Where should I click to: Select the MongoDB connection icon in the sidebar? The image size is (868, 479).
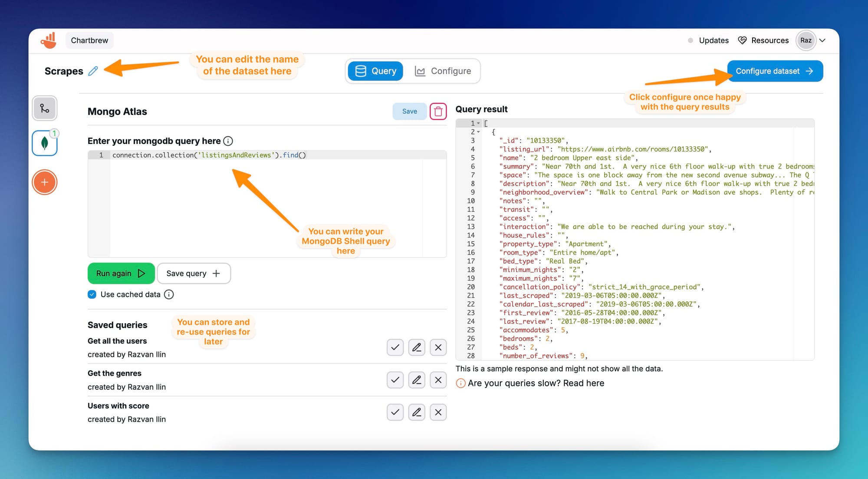click(44, 143)
